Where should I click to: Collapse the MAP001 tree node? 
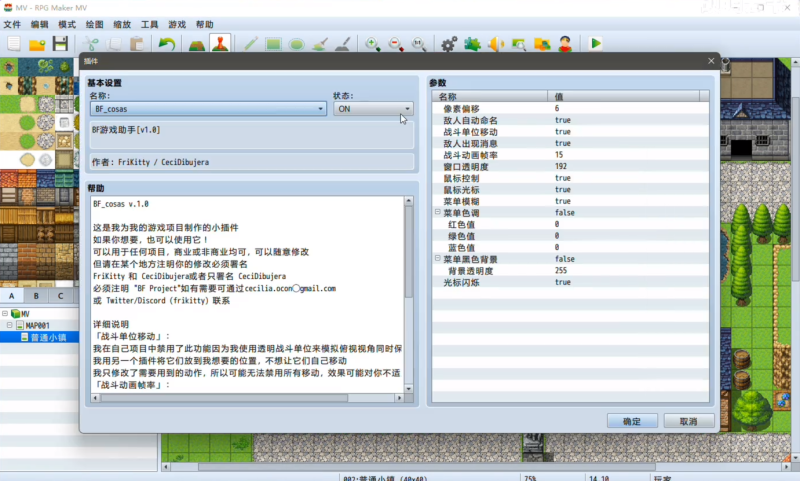(9, 325)
